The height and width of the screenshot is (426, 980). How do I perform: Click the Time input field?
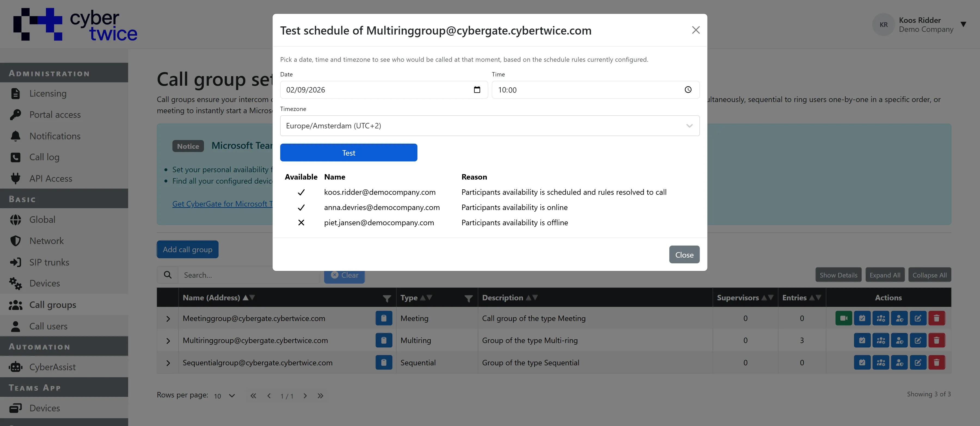[x=595, y=90]
